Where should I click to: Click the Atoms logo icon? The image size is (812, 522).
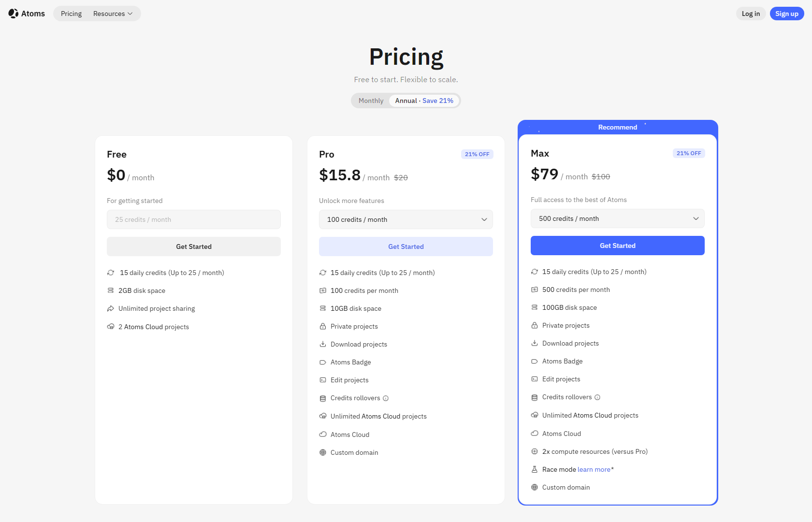coord(14,14)
